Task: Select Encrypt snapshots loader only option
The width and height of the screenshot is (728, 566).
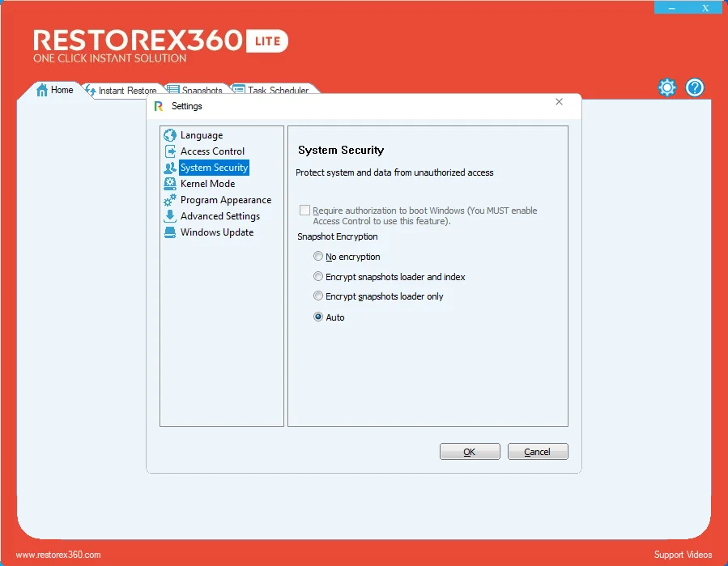Action: [x=318, y=296]
